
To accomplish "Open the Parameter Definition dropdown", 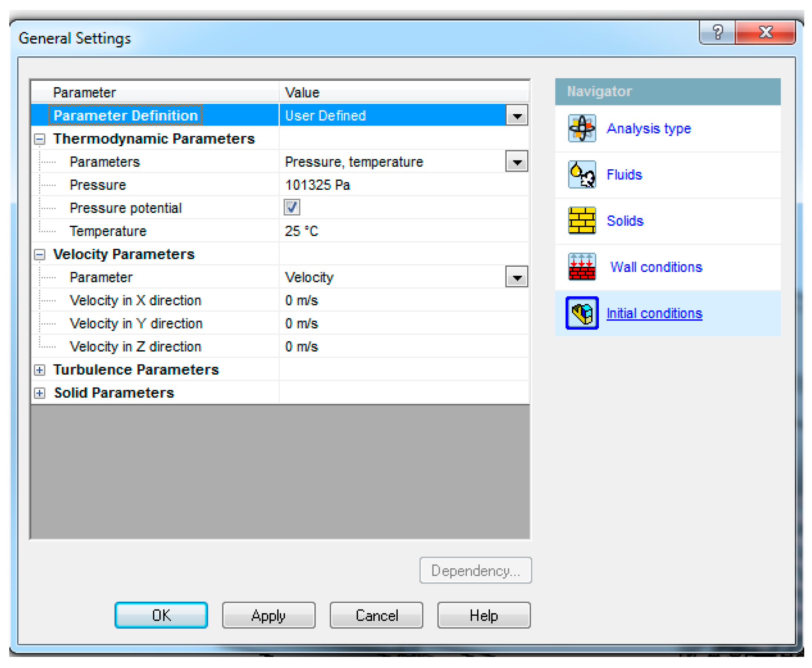I will pyautogui.click(x=517, y=115).
